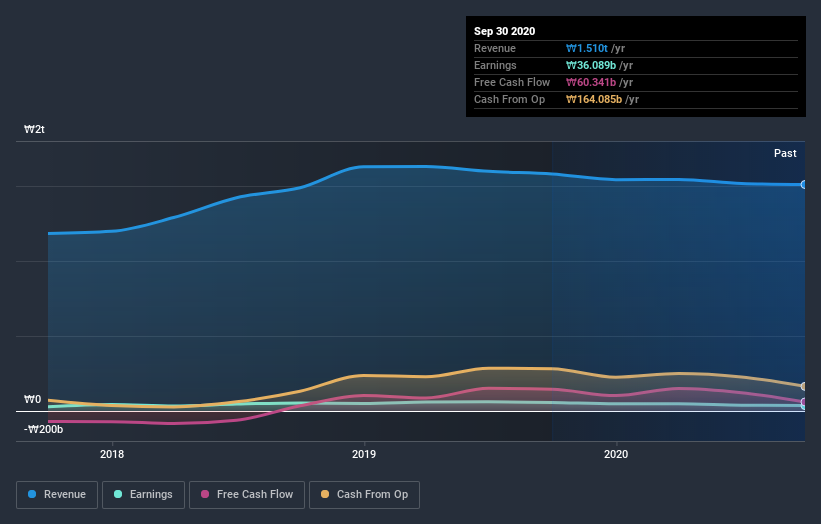
Task: Click the orange Cash From Op endpoint marker
Action: [804, 386]
